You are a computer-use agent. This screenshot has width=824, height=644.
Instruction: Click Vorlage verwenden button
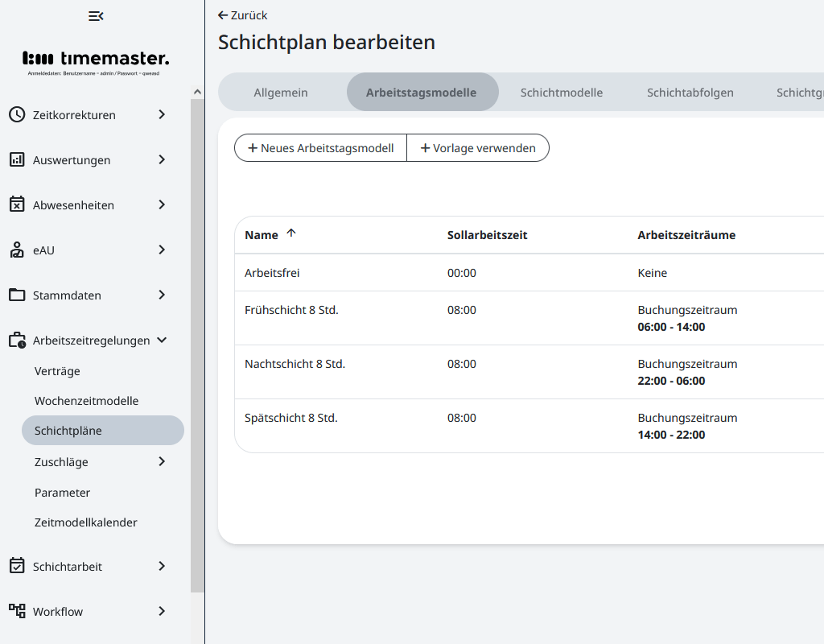tap(478, 148)
